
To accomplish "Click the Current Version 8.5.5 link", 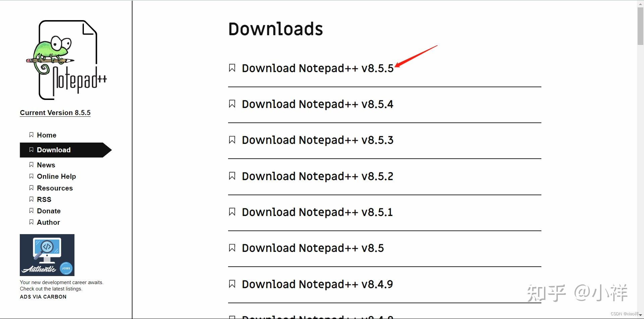I will (55, 113).
